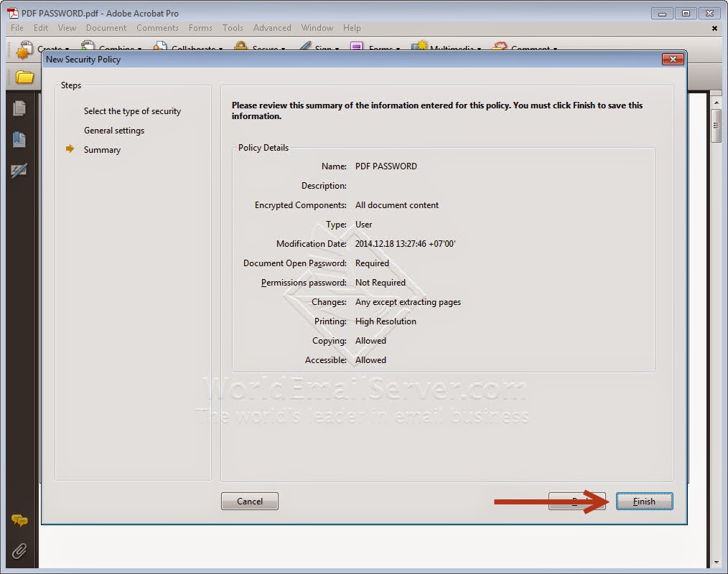
Task: Open the Pages panel icon in sidebar
Action: click(x=19, y=108)
